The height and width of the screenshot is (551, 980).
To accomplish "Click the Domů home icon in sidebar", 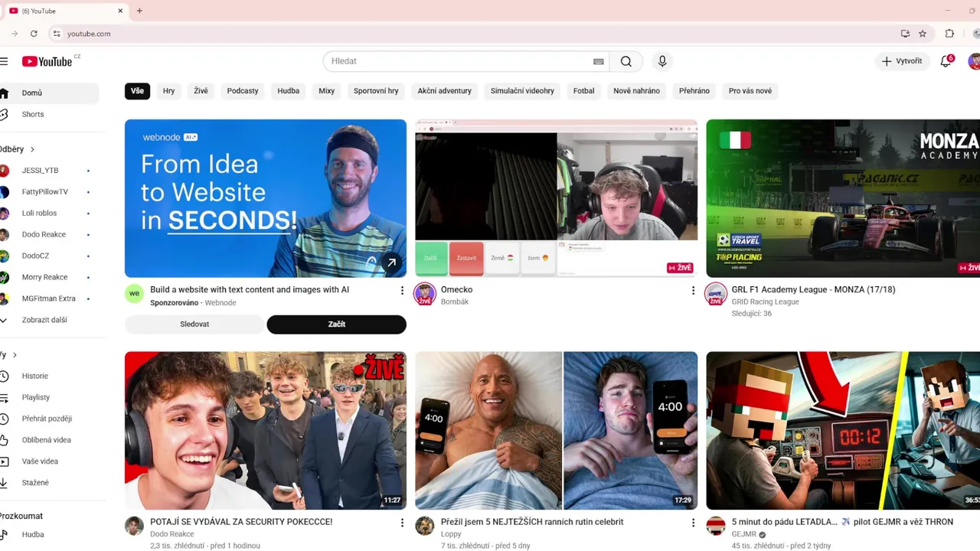I will click(x=4, y=93).
